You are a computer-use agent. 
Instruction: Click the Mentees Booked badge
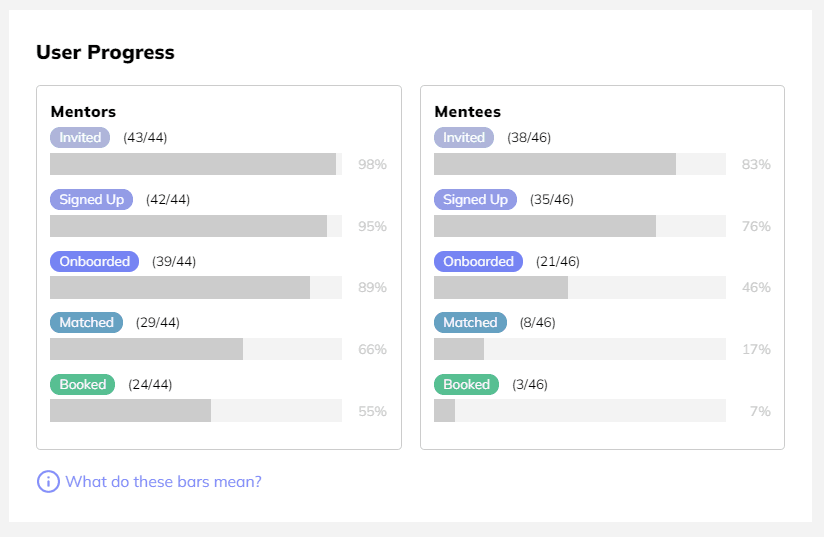(466, 385)
